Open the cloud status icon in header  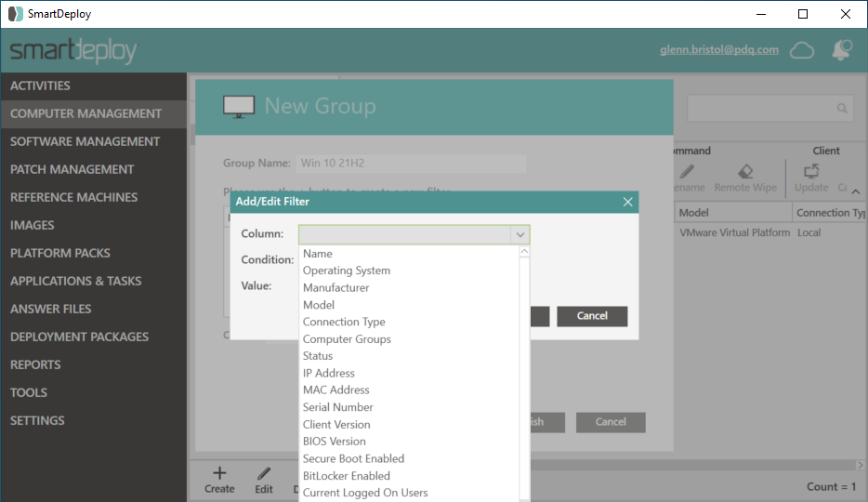coord(802,50)
